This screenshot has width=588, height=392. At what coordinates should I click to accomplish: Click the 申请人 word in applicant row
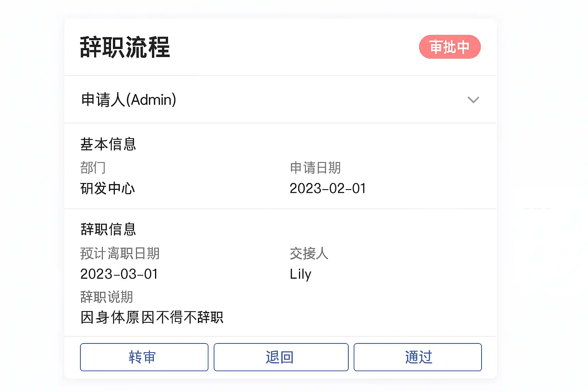pos(103,100)
